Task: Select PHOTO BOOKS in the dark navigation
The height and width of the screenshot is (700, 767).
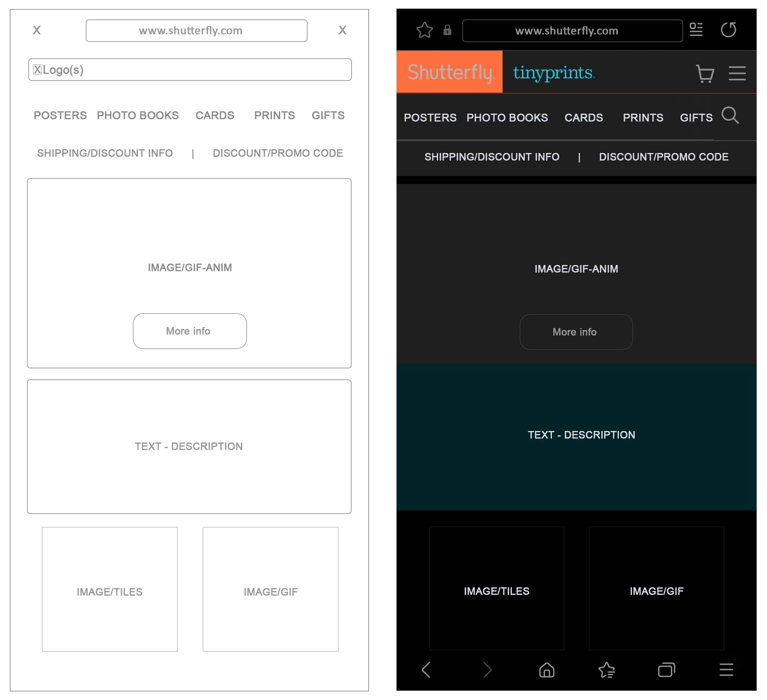Action: [507, 118]
